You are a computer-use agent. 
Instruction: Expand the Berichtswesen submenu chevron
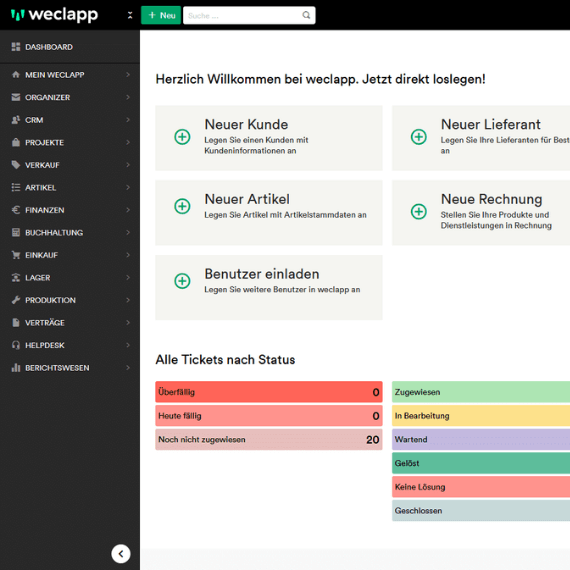[128, 368]
